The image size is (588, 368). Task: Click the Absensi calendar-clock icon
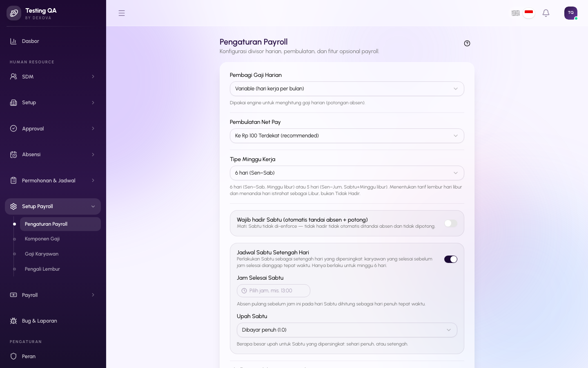pyautogui.click(x=13, y=155)
